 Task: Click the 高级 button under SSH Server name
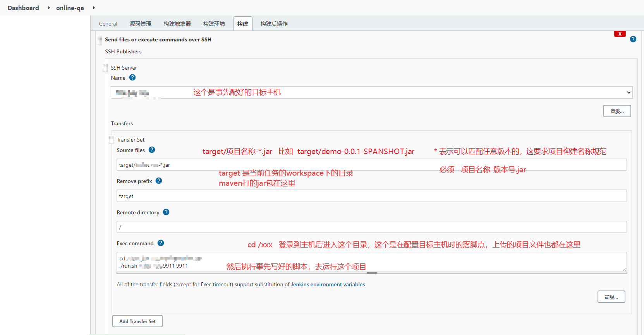(617, 111)
